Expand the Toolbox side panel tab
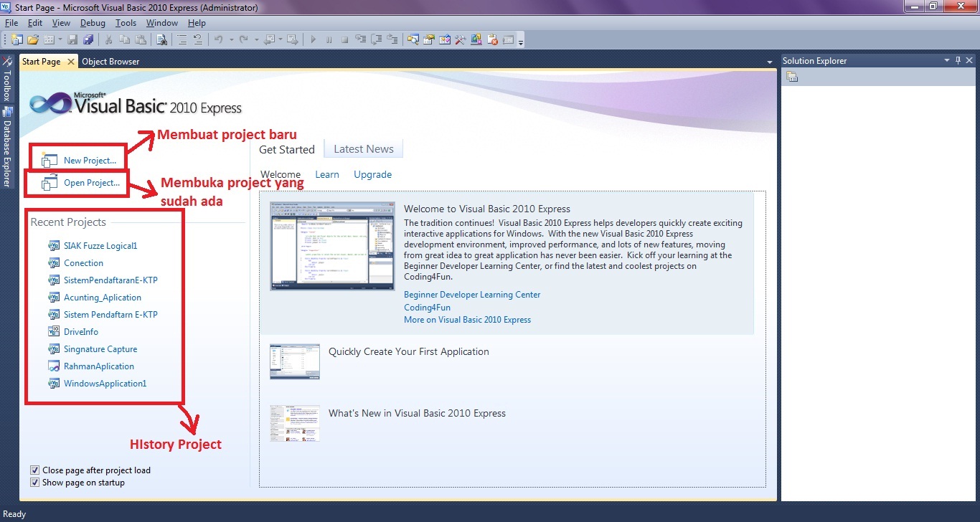The height and width of the screenshot is (522, 980). (7, 79)
